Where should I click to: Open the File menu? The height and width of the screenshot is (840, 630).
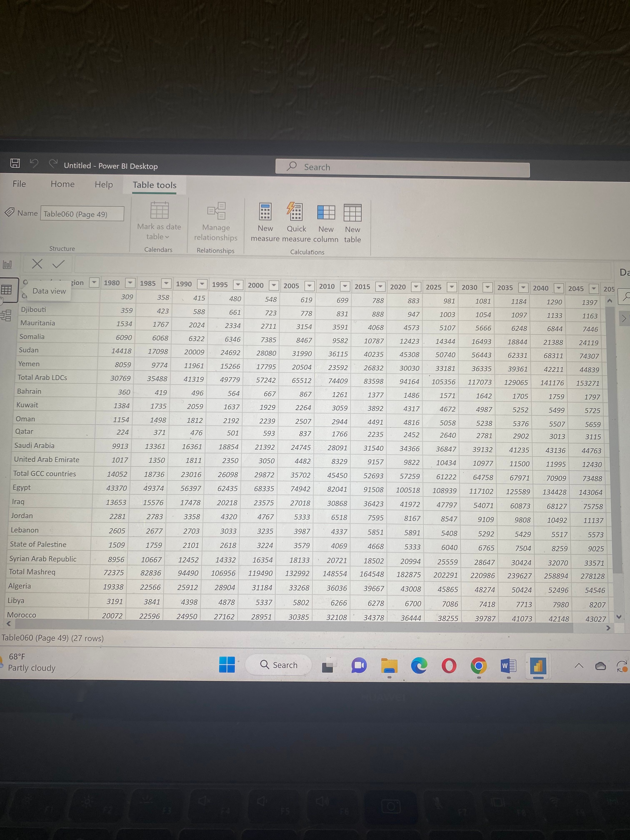(x=19, y=184)
